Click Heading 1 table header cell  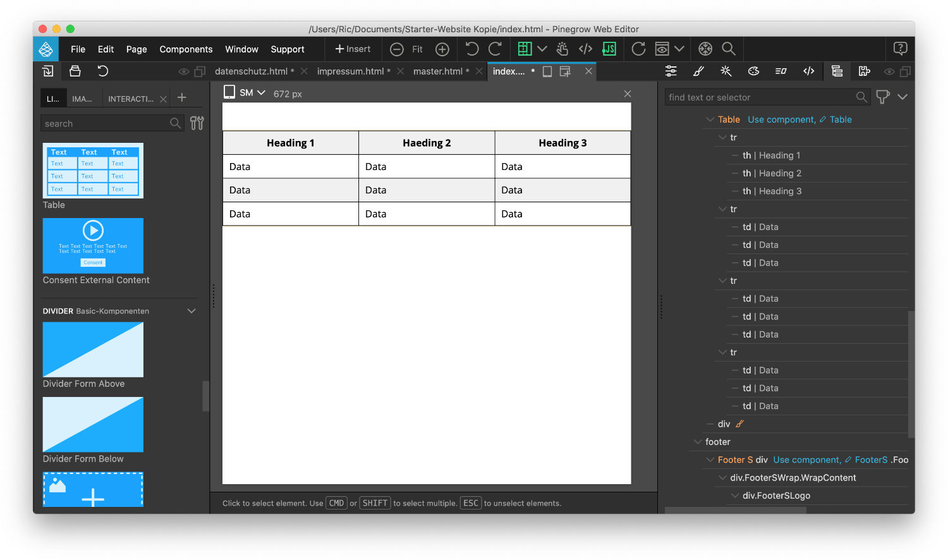pyautogui.click(x=291, y=143)
